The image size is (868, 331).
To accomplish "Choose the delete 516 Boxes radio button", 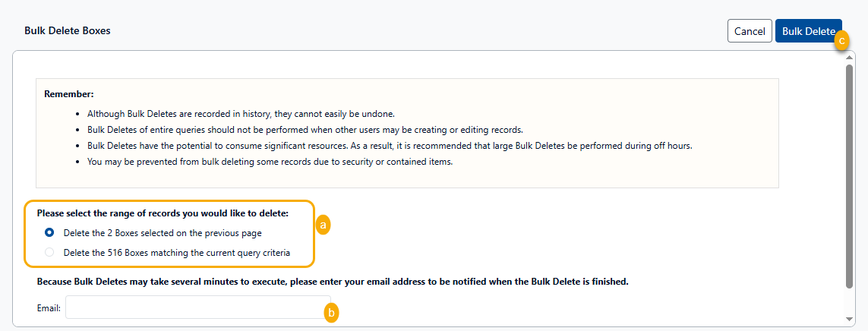I will pyautogui.click(x=49, y=252).
